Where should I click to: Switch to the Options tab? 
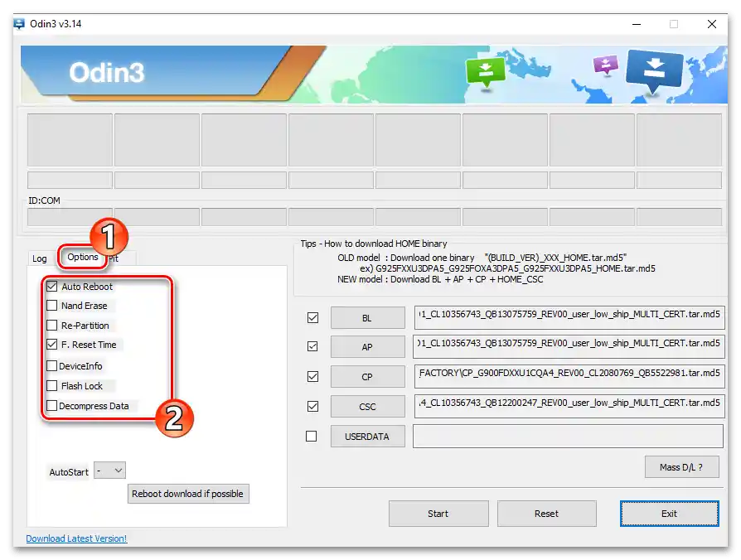(83, 257)
